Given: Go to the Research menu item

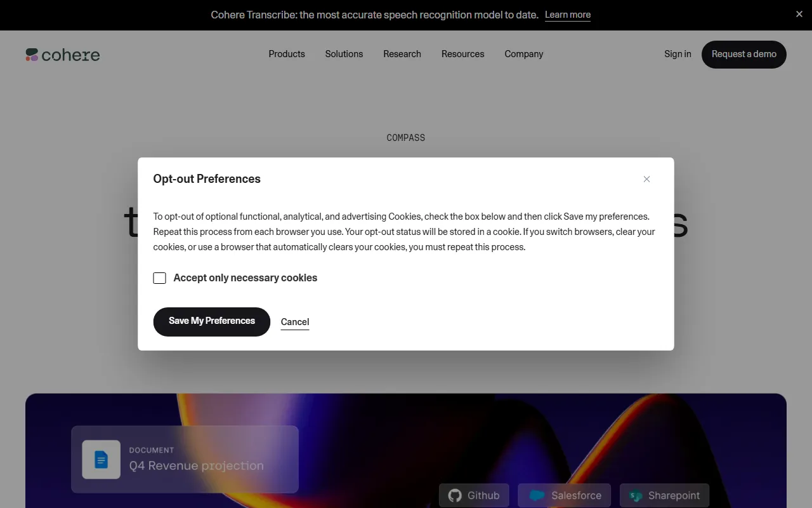Looking at the screenshot, I should [402, 54].
